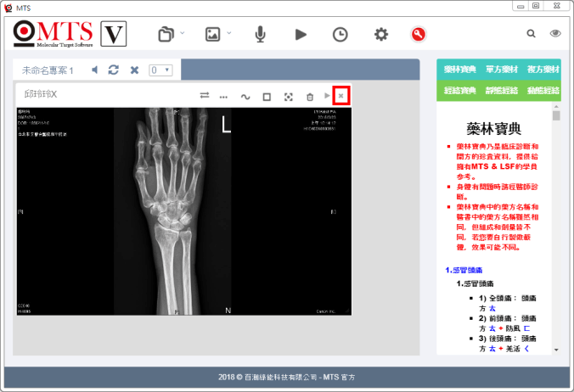Screen dimensions: 574x392
Task: Click the small gray play arrow in image panel
Action: coord(327,96)
